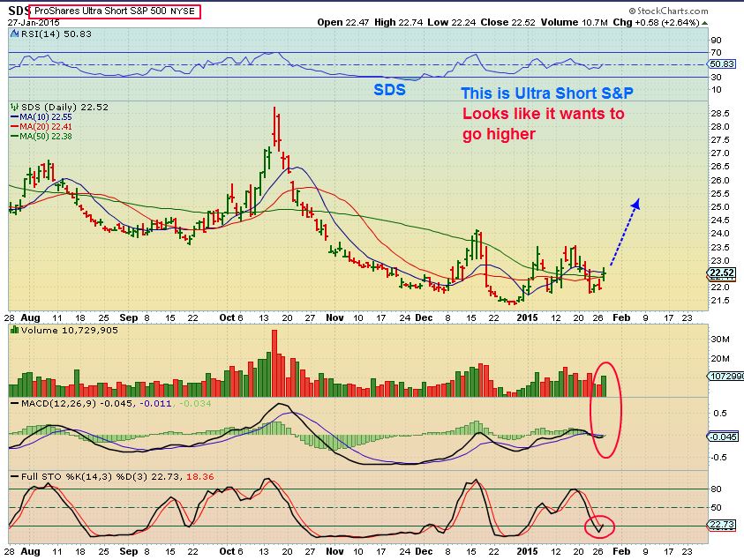This screenshot has width=744, height=560.
Task: Click the green up-triangle change icon
Action: 704,23
